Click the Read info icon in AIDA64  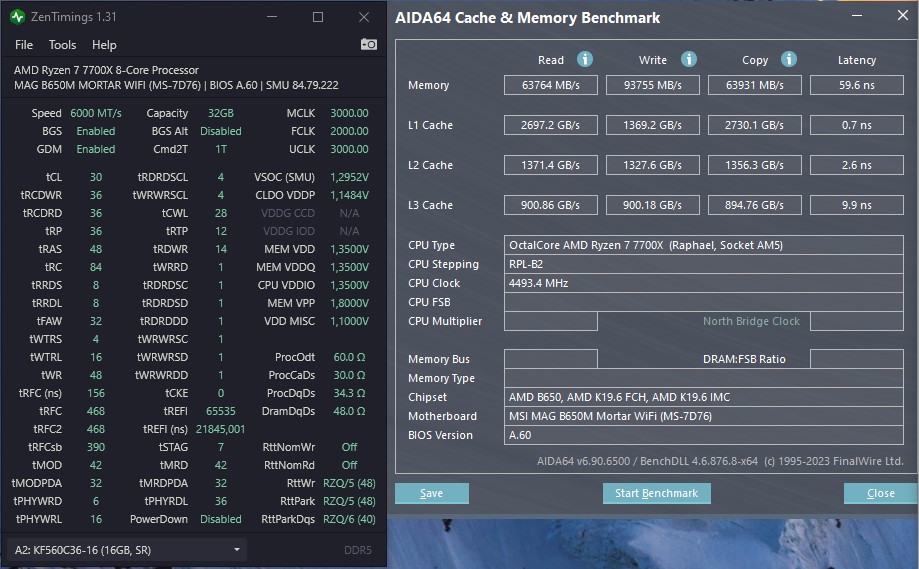[x=584, y=59]
